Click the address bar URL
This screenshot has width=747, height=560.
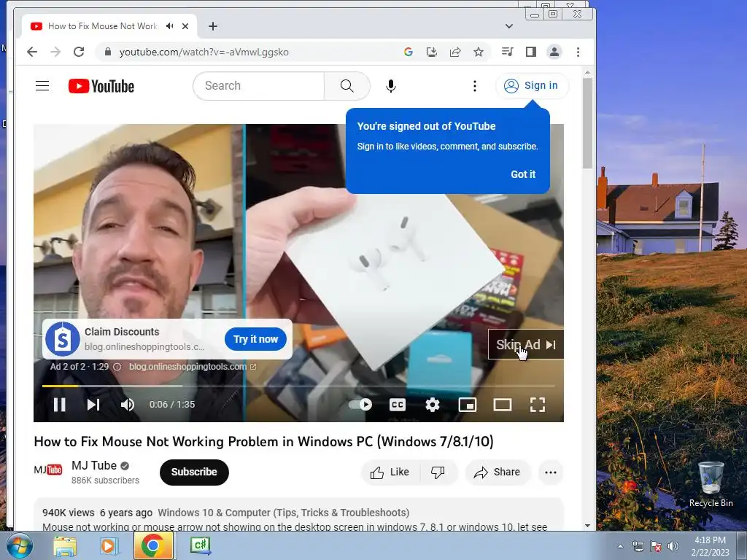pos(204,52)
